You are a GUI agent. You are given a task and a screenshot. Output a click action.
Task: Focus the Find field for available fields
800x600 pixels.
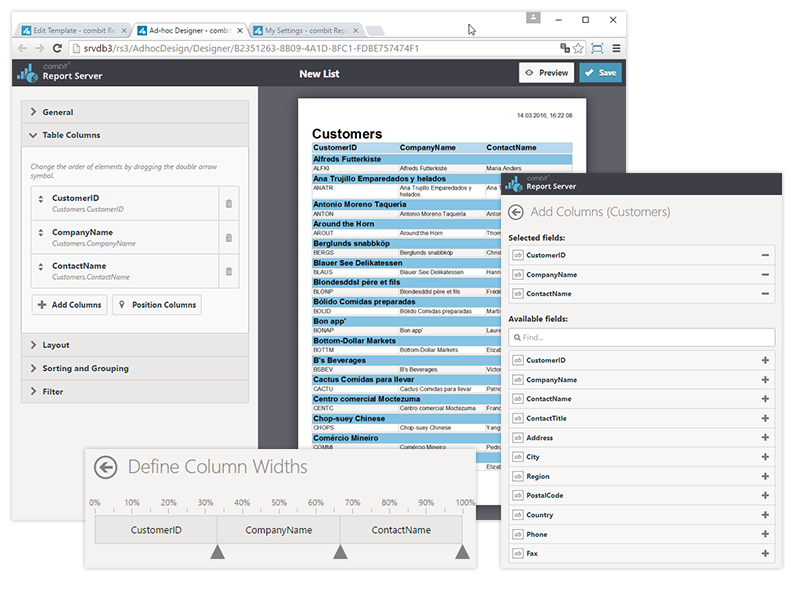[642, 338]
